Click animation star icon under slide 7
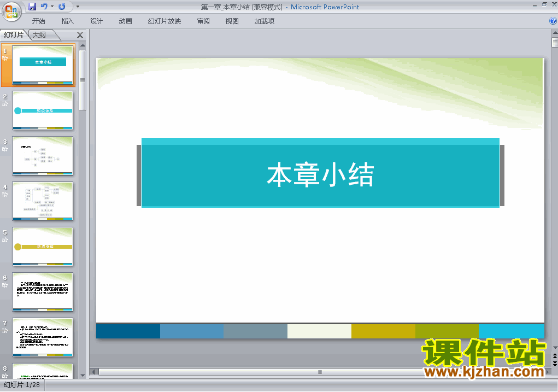This screenshot has height=392, width=558. (5, 331)
